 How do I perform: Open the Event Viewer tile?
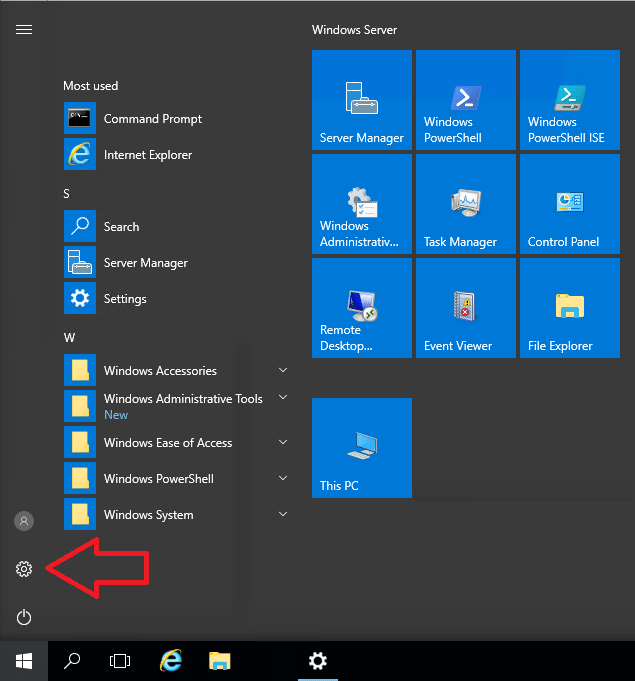click(466, 308)
